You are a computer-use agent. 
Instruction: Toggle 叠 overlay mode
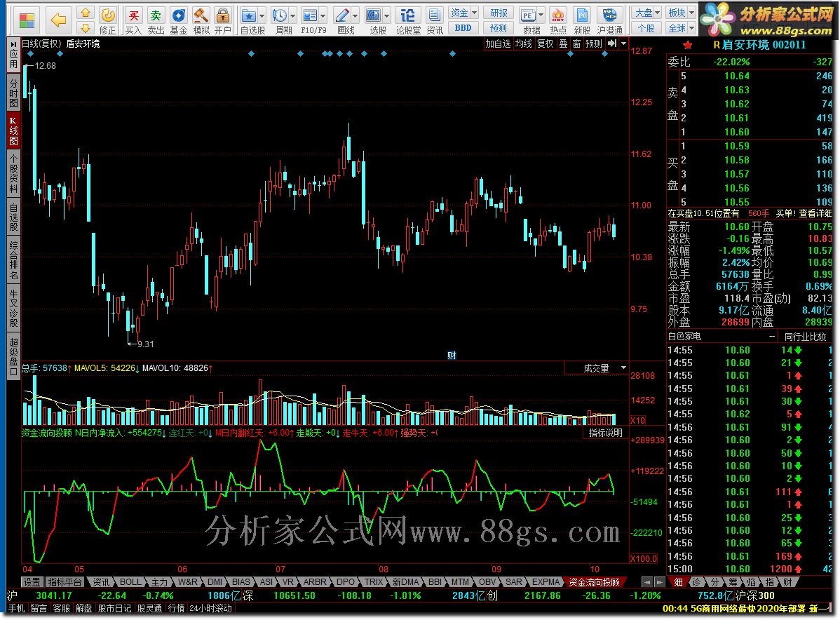pyautogui.click(x=563, y=43)
